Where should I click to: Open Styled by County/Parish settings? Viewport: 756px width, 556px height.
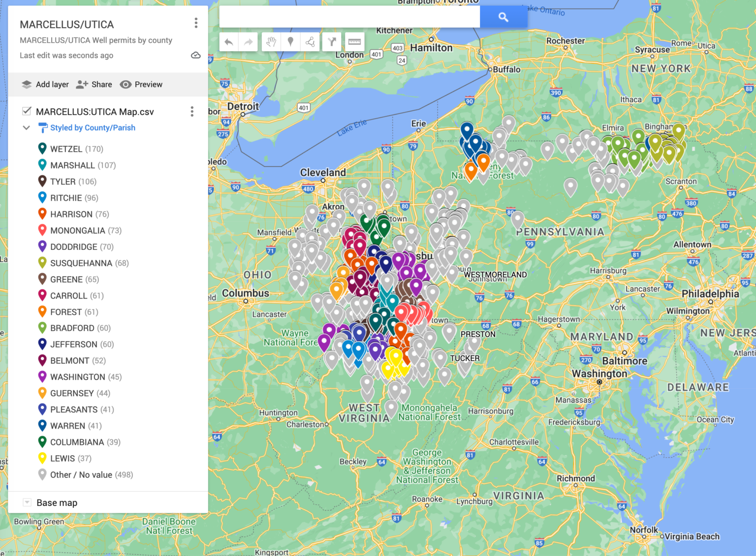click(93, 127)
